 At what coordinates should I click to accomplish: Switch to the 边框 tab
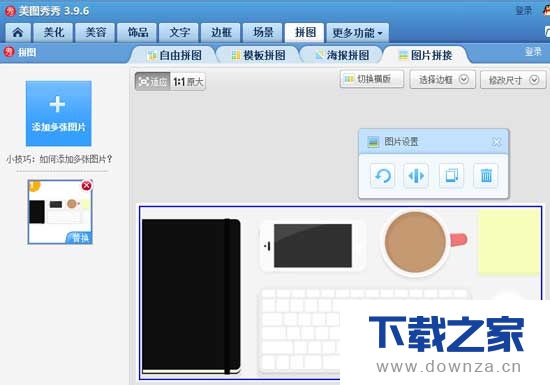pos(221,33)
